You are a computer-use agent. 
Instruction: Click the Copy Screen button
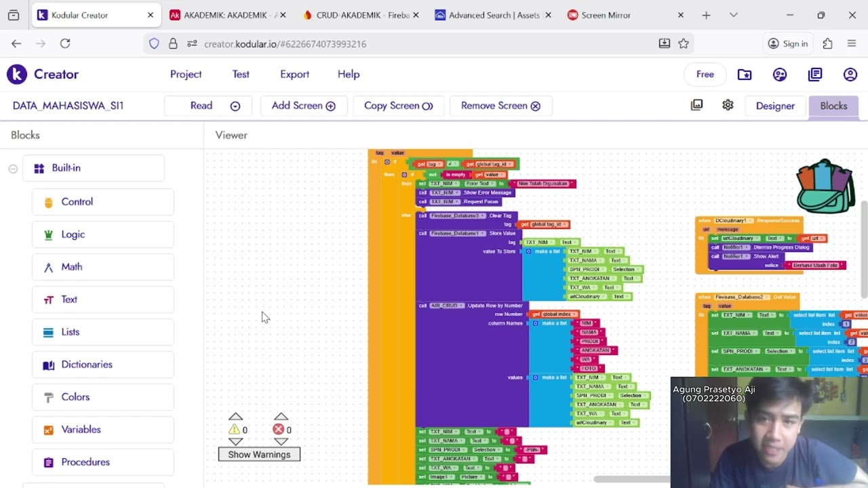[398, 106]
